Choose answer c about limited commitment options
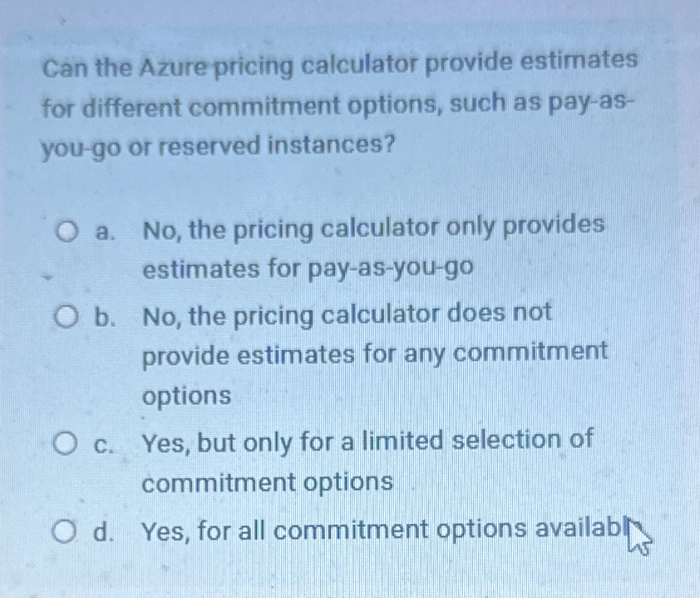700x598 pixels. (367, 461)
